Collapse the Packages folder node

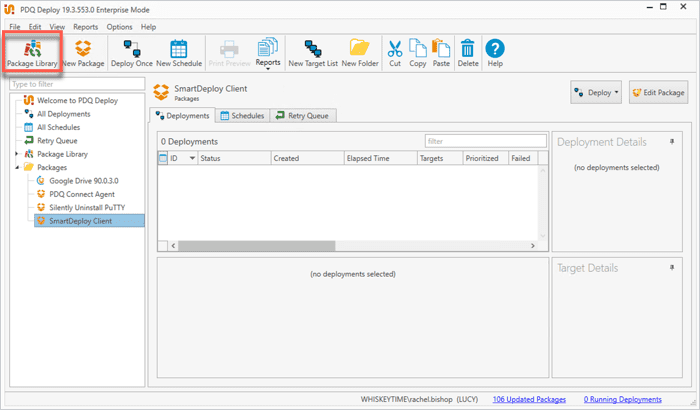17,167
